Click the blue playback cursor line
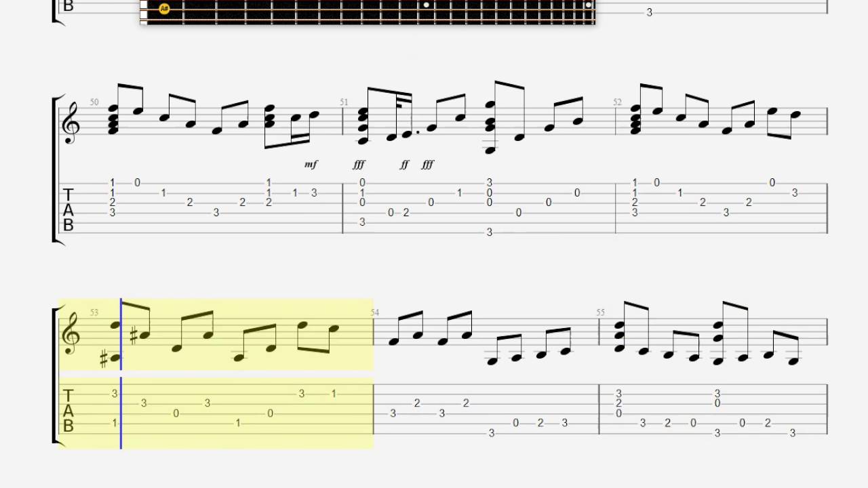 pyautogui.click(x=121, y=373)
